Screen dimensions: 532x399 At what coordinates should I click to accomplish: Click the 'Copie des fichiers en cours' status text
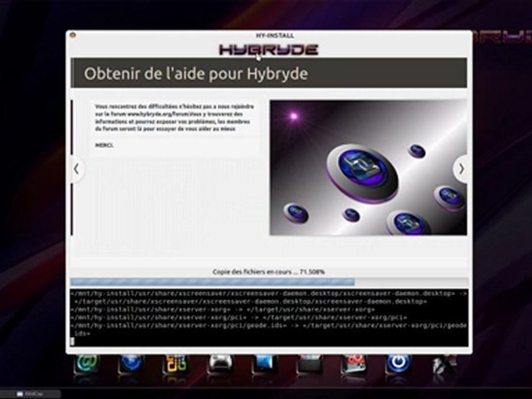tap(268, 272)
